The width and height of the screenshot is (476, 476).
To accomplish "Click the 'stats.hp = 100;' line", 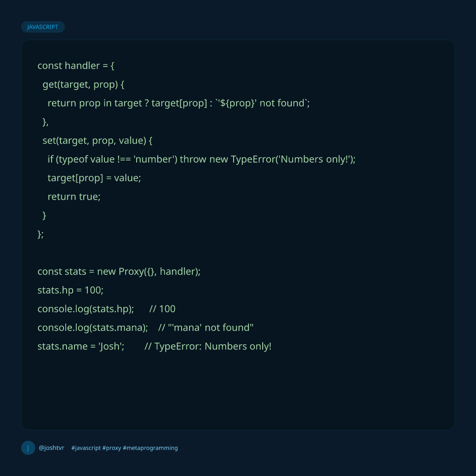I will point(70,290).
